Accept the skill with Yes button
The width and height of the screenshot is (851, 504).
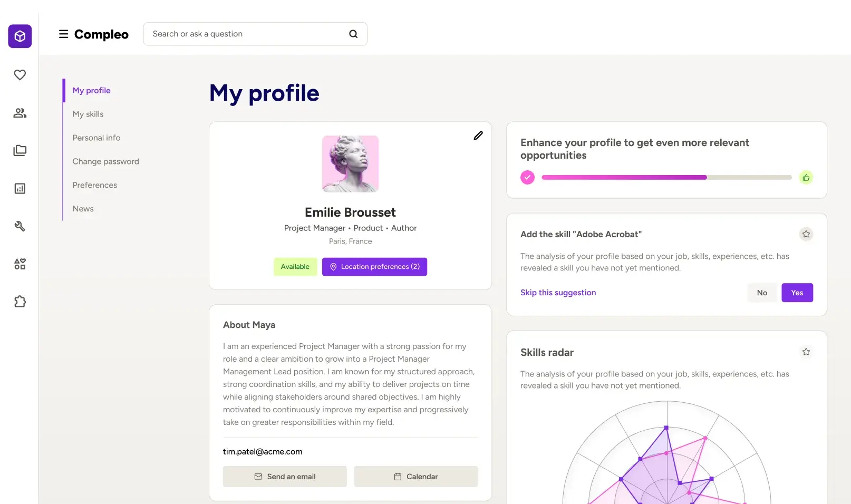(797, 293)
